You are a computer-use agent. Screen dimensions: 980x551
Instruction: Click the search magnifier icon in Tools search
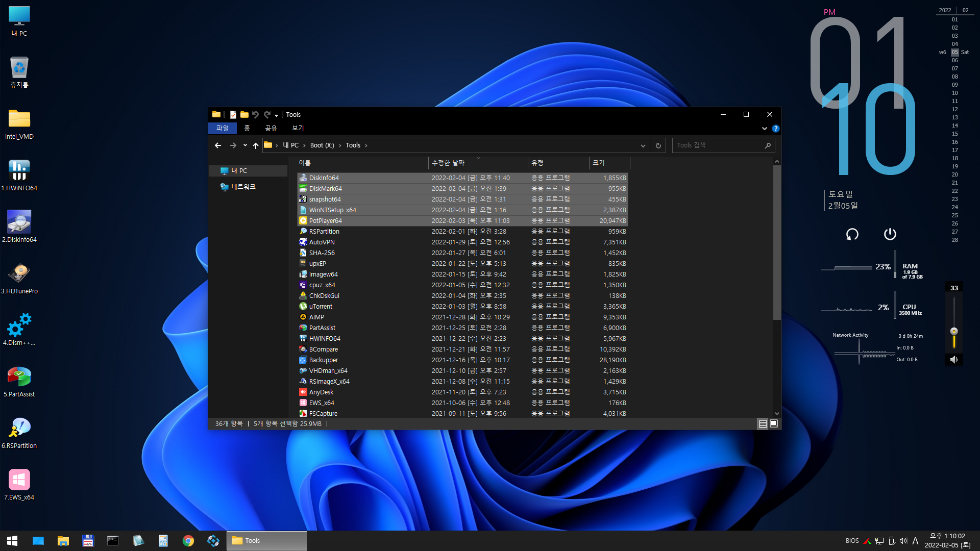(767, 145)
